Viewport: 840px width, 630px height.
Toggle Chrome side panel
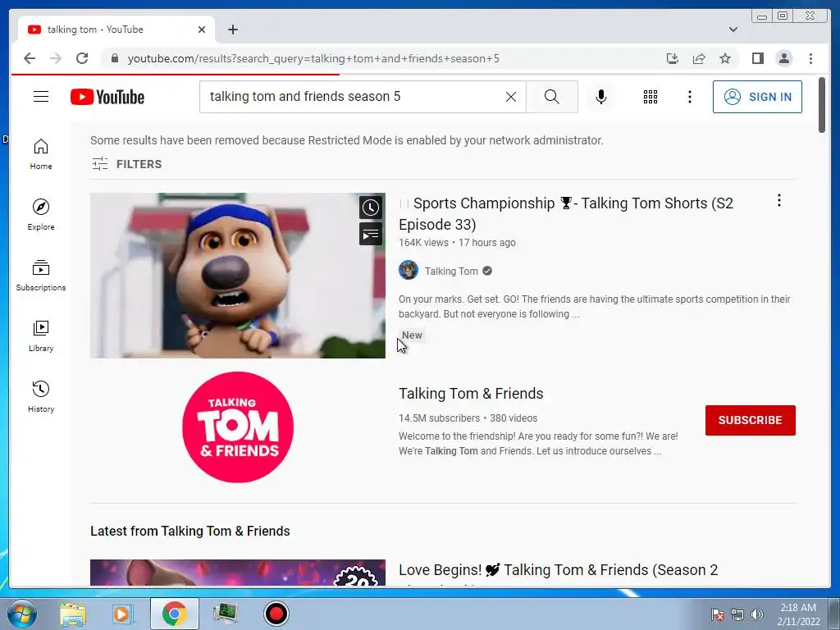click(757, 58)
